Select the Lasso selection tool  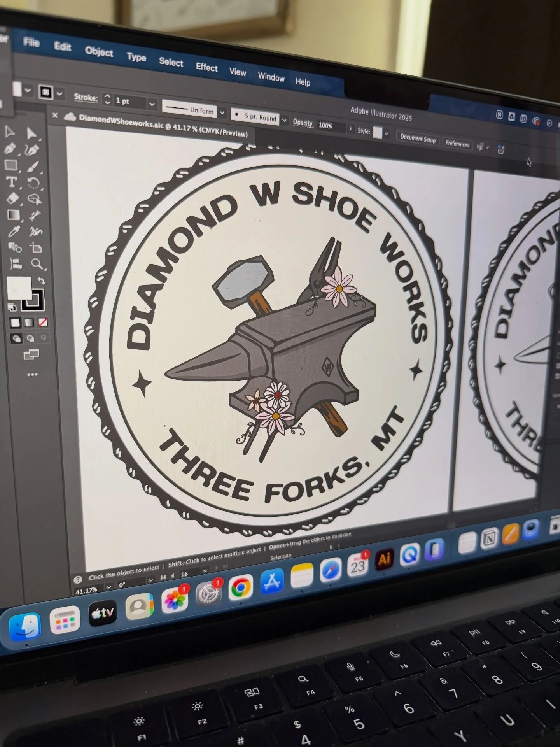point(34,200)
